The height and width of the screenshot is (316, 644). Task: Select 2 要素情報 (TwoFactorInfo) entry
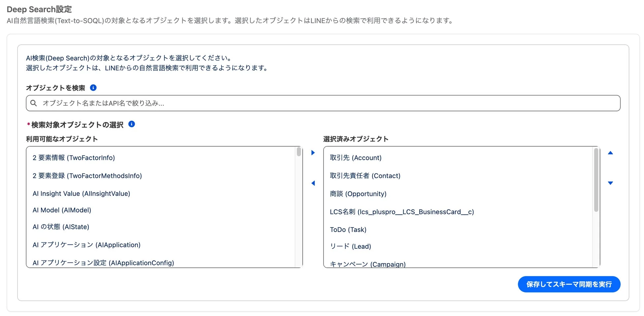(x=73, y=158)
